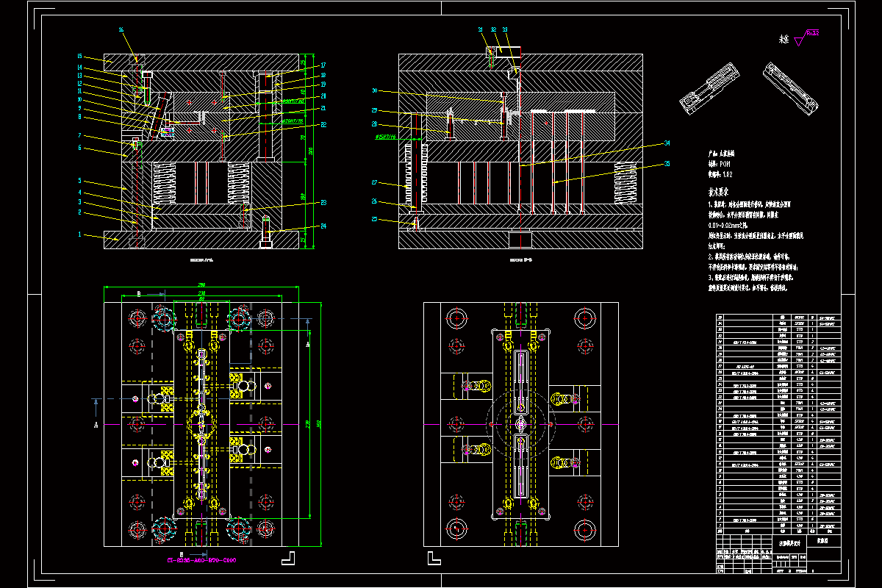
Task: Select the left 3D part isometric view
Action: click(709, 89)
